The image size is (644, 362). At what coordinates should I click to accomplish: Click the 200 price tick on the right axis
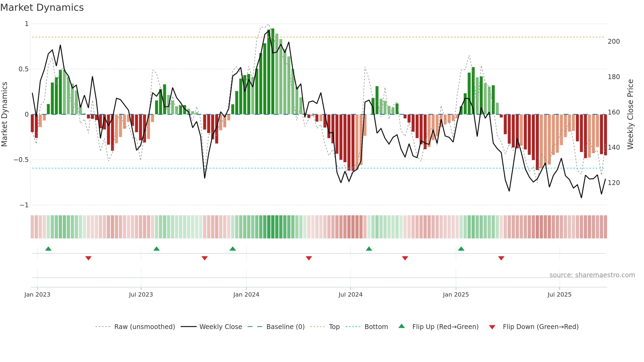tap(614, 42)
